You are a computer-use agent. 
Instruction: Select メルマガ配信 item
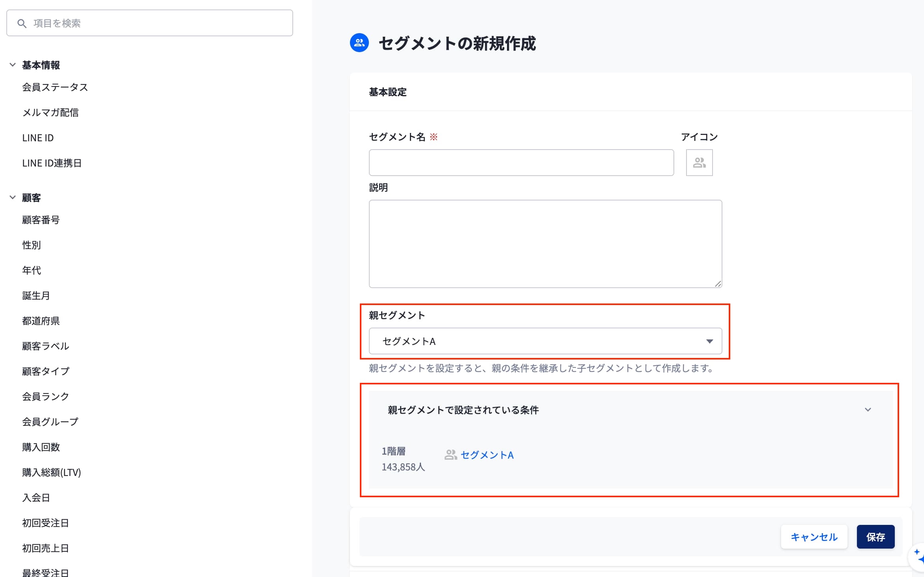tap(50, 112)
